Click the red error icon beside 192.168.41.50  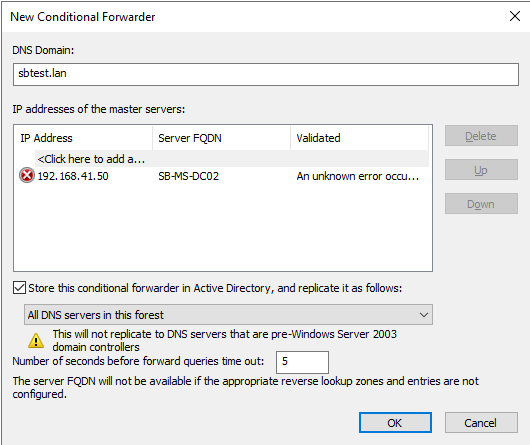click(x=27, y=175)
